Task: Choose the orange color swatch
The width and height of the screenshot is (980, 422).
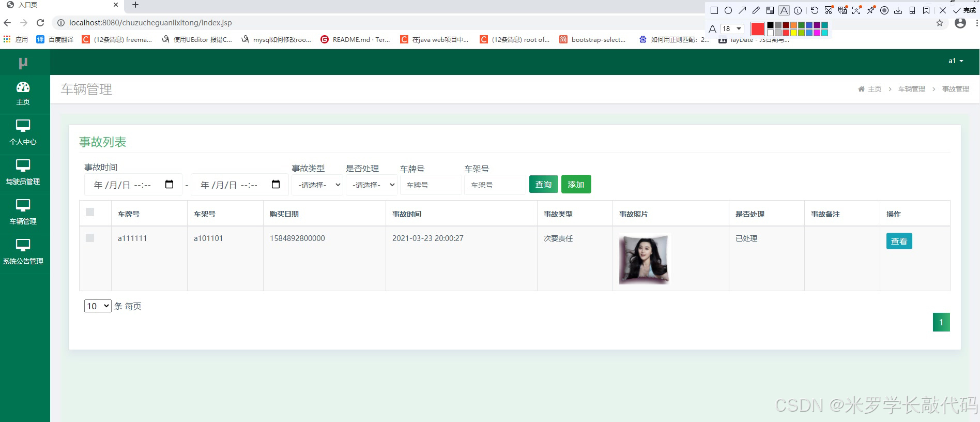Action: (793, 25)
